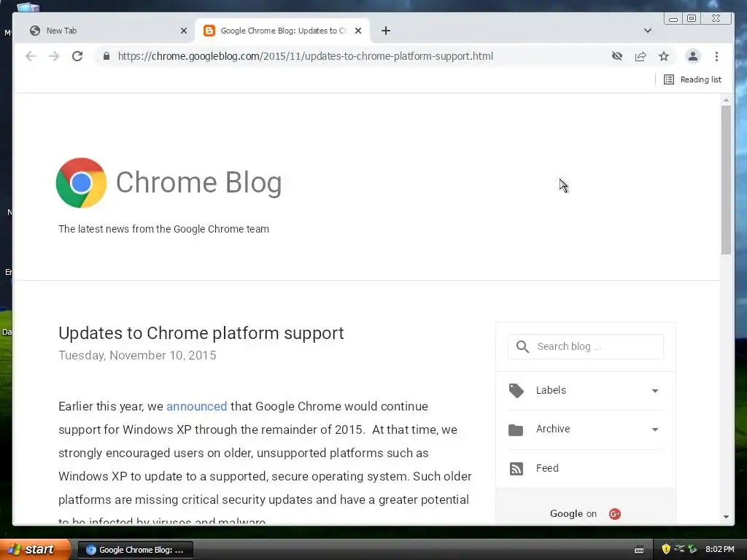747x560 pixels.
Task: Bookmark this page with the star icon
Action: click(664, 56)
